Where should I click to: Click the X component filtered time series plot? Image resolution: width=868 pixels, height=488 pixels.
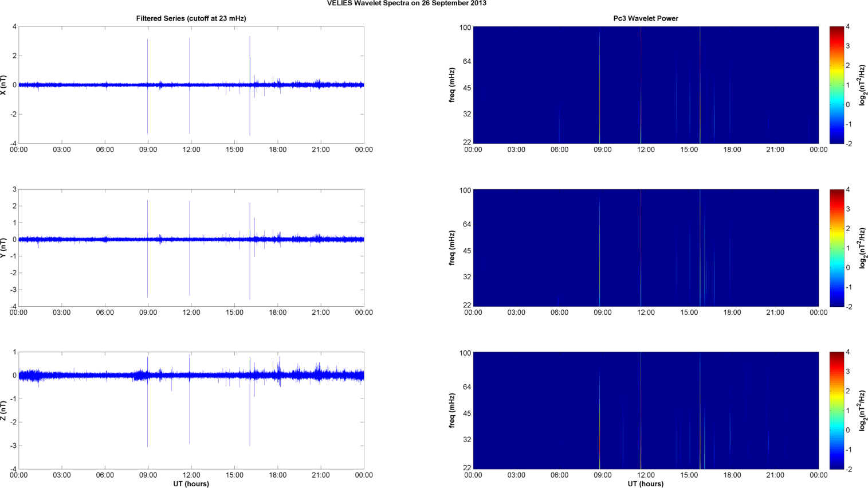(x=191, y=85)
